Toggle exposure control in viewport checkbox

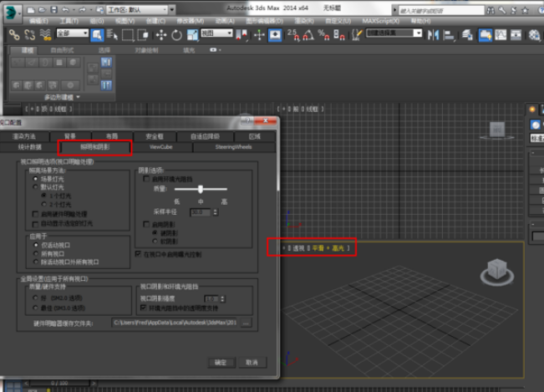[x=138, y=254]
